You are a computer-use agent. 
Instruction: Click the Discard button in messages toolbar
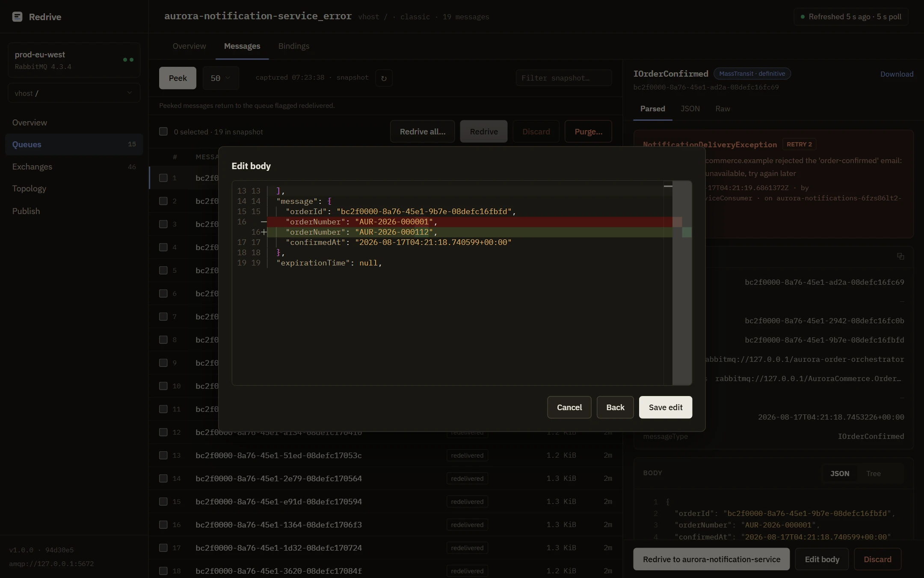point(536,131)
